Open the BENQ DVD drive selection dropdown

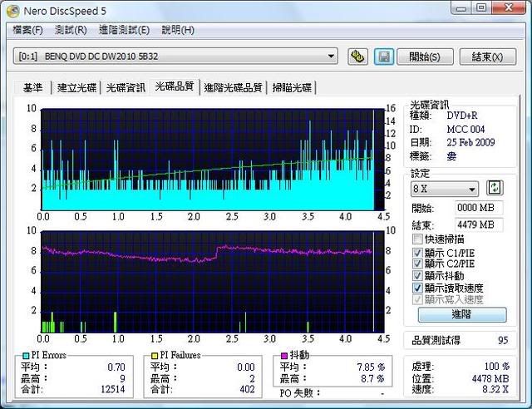(175, 57)
